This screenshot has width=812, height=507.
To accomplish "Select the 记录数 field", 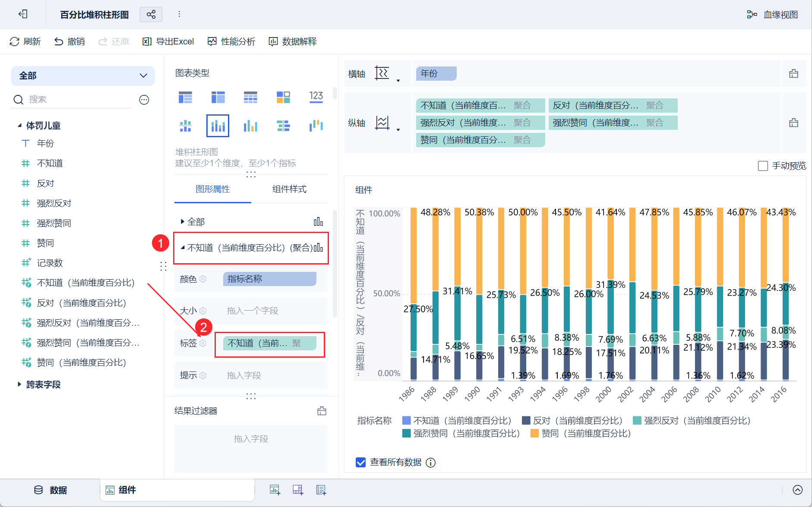I will (x=50, y=263).
